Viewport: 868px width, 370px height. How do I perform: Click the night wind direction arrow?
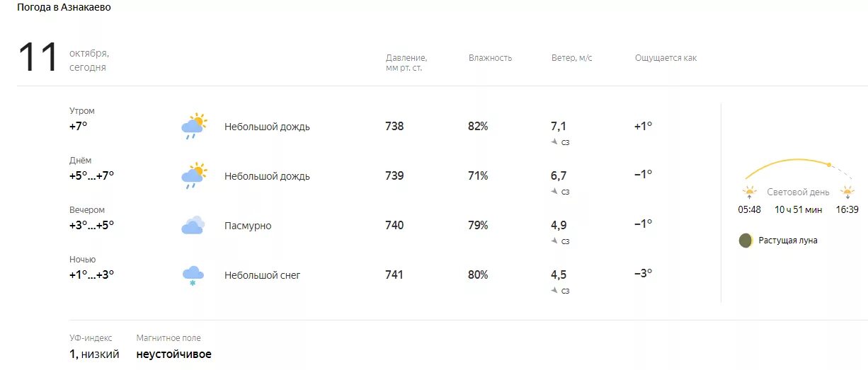554,290
